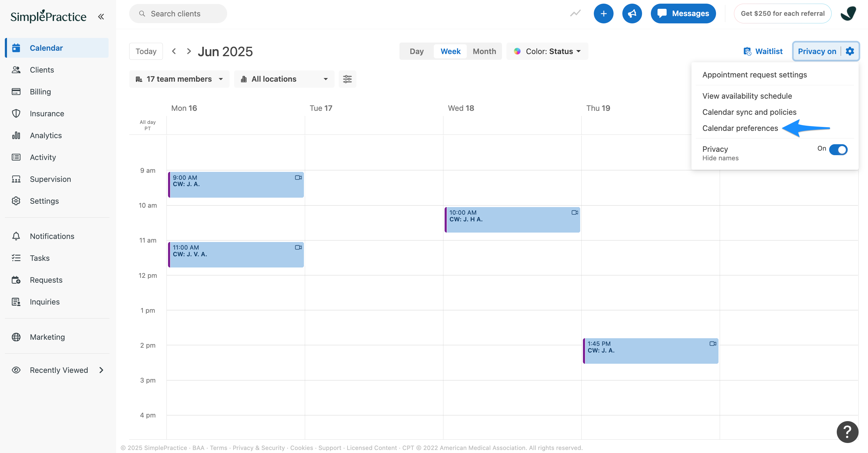Viewport: 868px width, 453px height.
Task: Click the video icon on 1:45 PM appointment
Action: click(713, 344)
